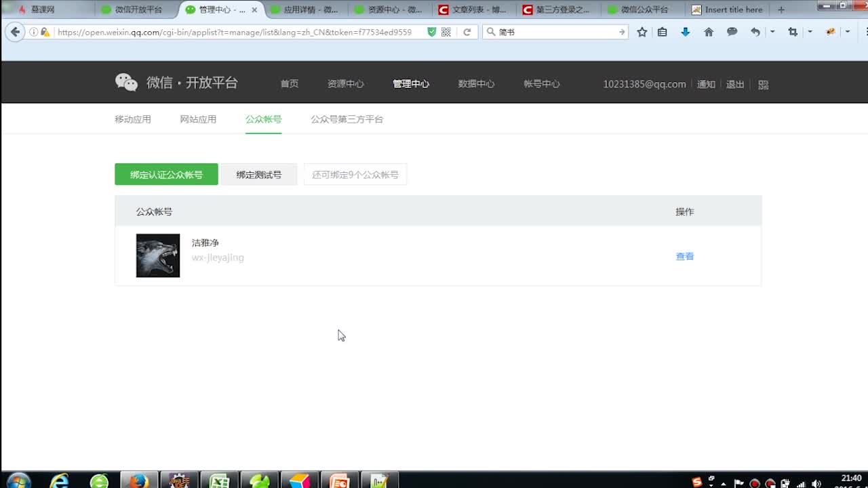Click the URL address bar
This screenshot has width=868, height=488.
[x=234, y=32]
